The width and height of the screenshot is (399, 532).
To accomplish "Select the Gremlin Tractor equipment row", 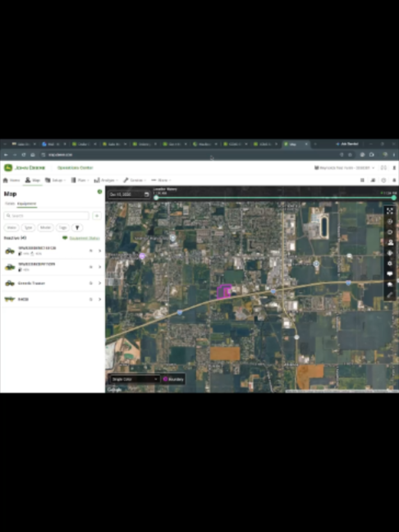I will (53, 283).
